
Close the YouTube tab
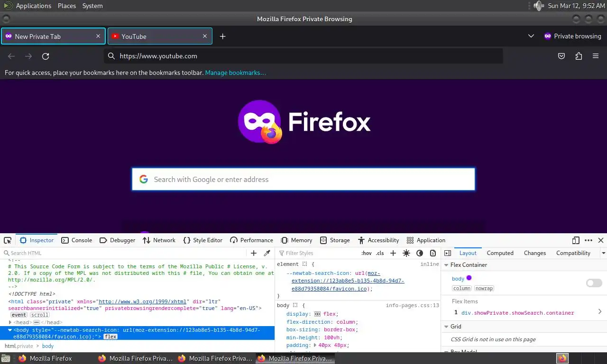[205, 36]
